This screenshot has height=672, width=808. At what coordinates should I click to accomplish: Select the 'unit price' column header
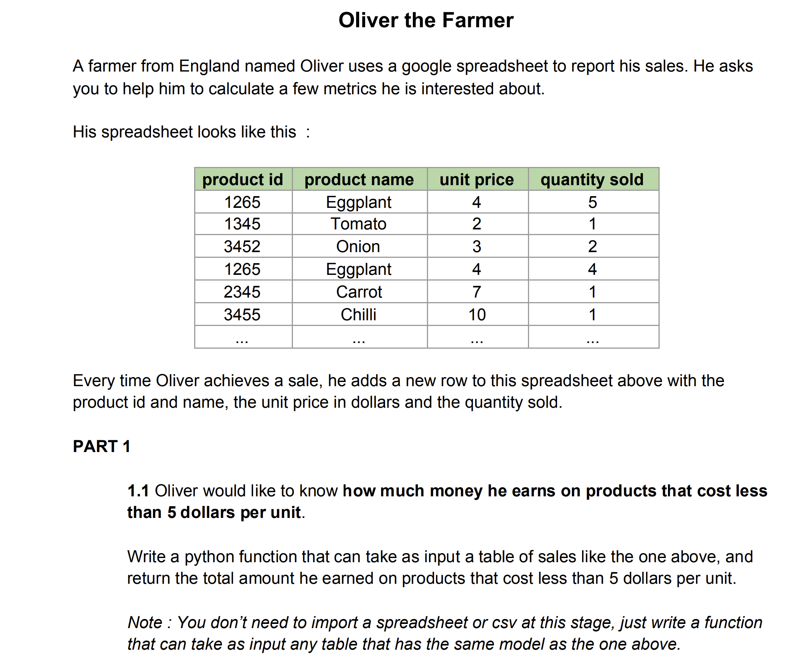pos(478,179)
